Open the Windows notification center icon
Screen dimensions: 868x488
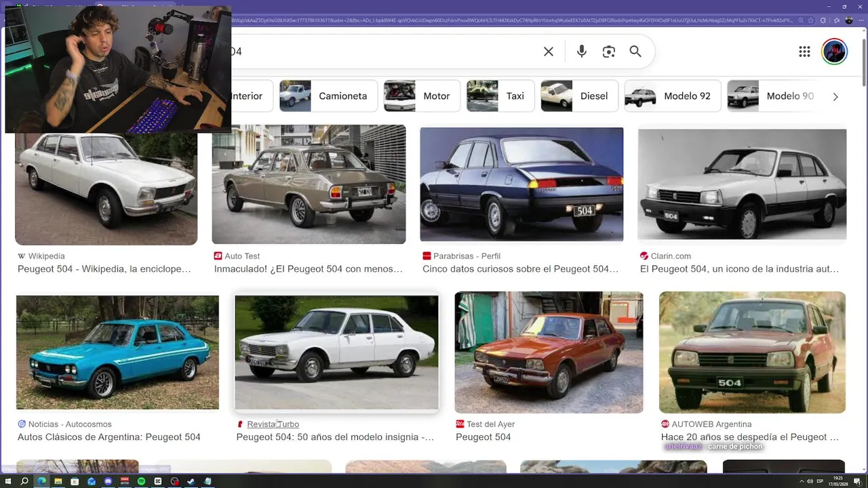[858, 482]
